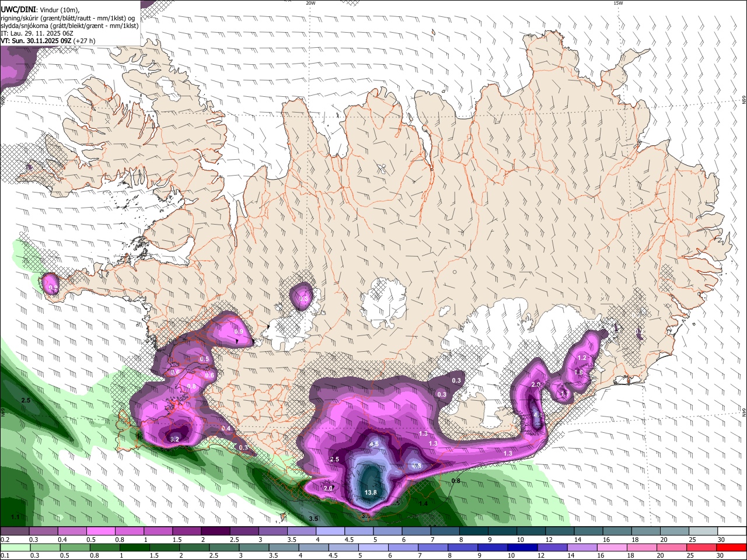Pick the rain-scale blue swatch labeled 8
Image resolution: width=747 pixels, height=560 pixels.
[x=463, y=548]
